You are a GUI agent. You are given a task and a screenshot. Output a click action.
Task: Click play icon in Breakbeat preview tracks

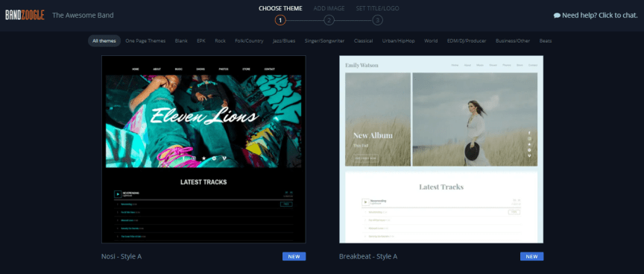click(x=365, y=202)
